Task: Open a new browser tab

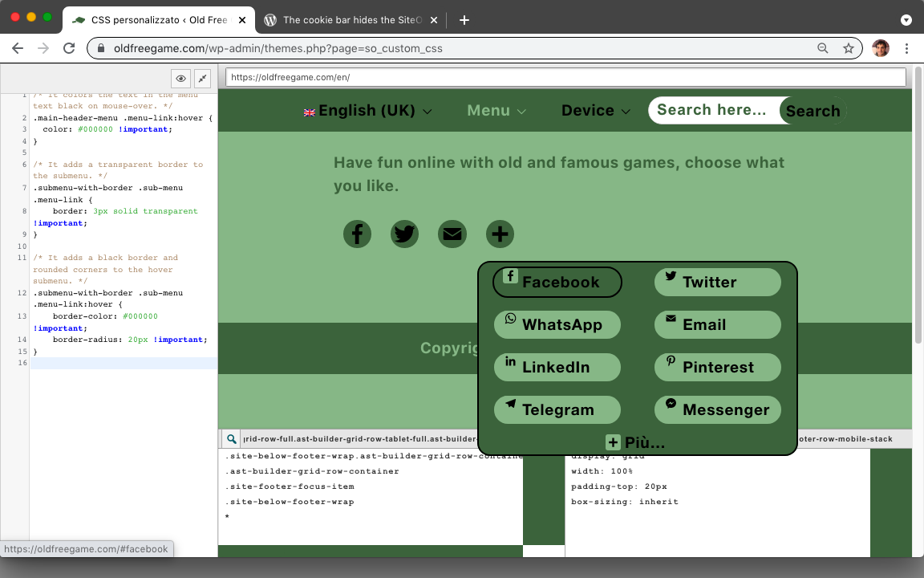Action: coord(464,20)
